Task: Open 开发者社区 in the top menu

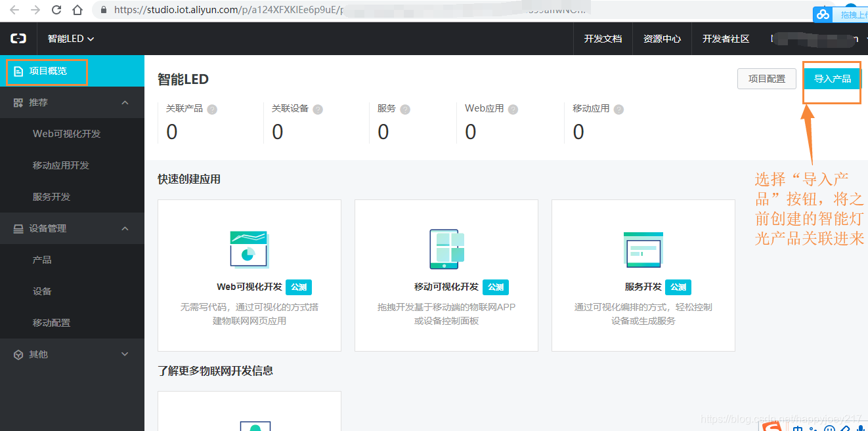Action: coord(726,39)
